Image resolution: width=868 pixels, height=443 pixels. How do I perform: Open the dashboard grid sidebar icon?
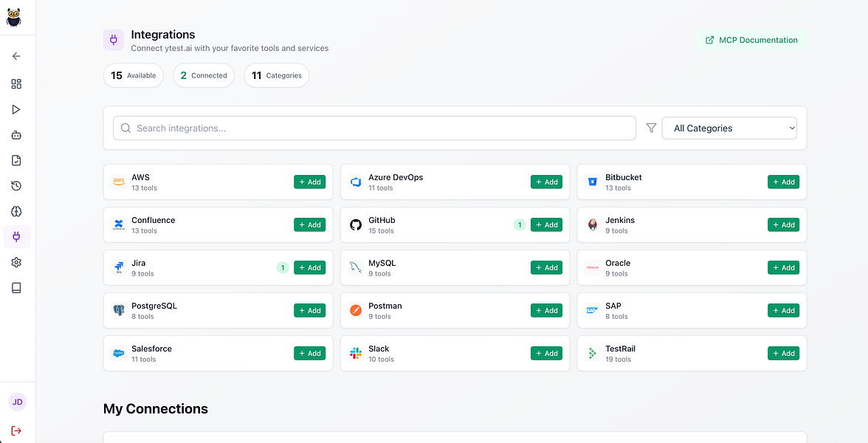[16, 83]
